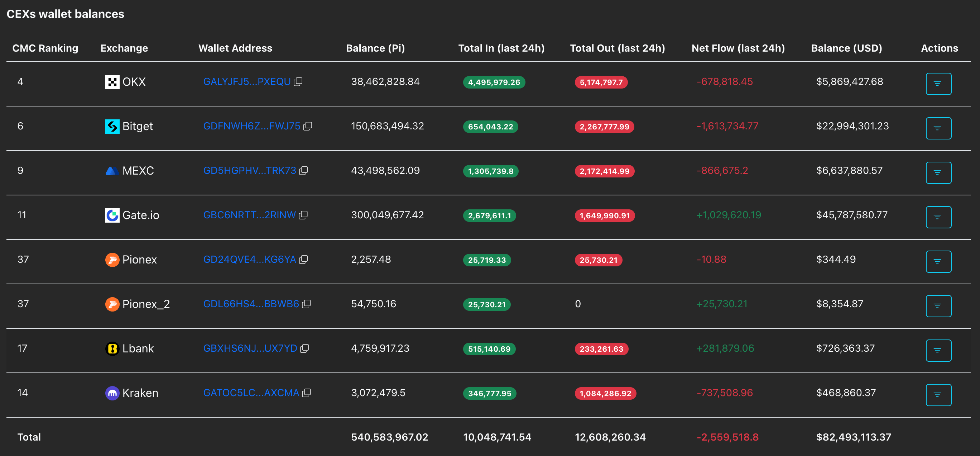
Task: Click the MEXC exchange logo
Action: [112, 171]
